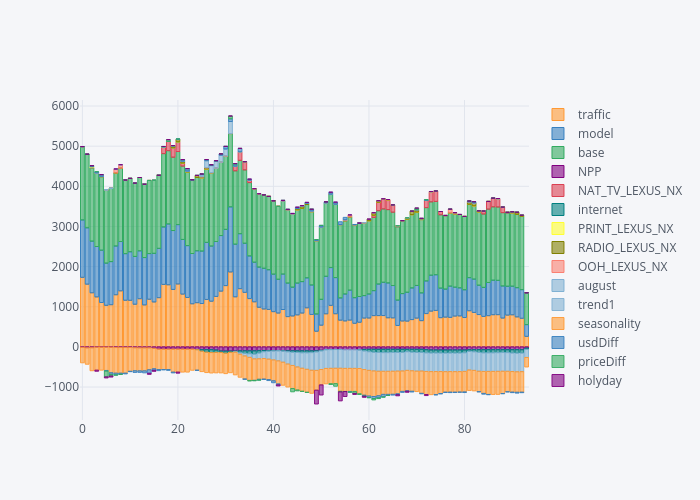The height and width of the screenshot is (500, 700).
Task: Click the 80 x-axis tick label
Action: [x=464, y=428]
